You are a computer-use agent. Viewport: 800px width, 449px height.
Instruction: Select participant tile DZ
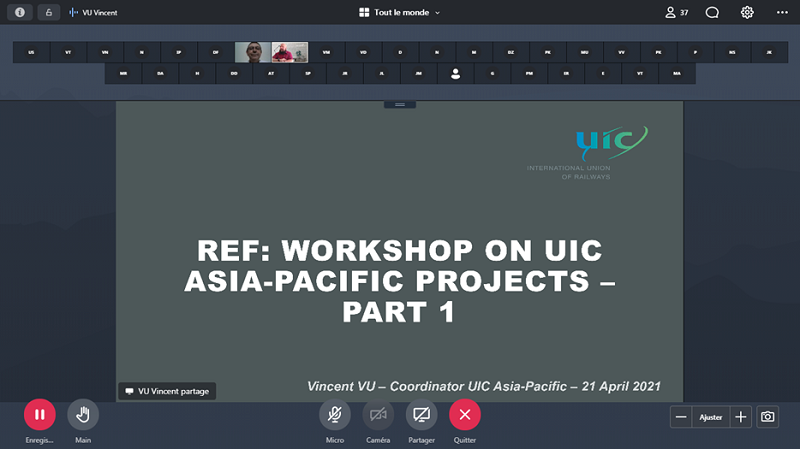[x=511, y=53]
